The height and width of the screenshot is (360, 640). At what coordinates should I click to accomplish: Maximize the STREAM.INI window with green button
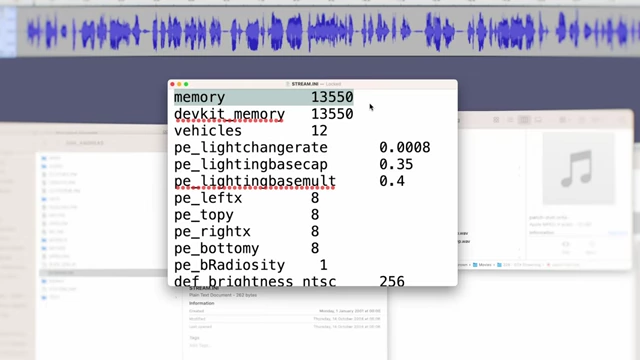(186, 84)
